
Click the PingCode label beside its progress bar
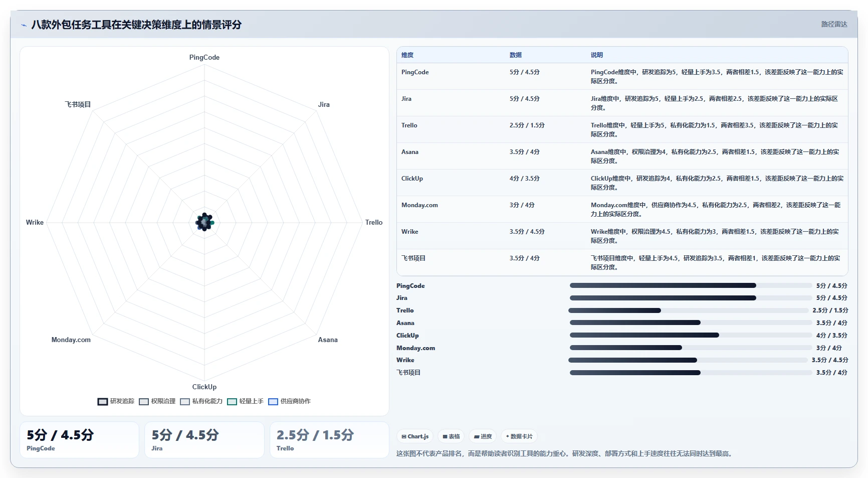tap(410, 286)
